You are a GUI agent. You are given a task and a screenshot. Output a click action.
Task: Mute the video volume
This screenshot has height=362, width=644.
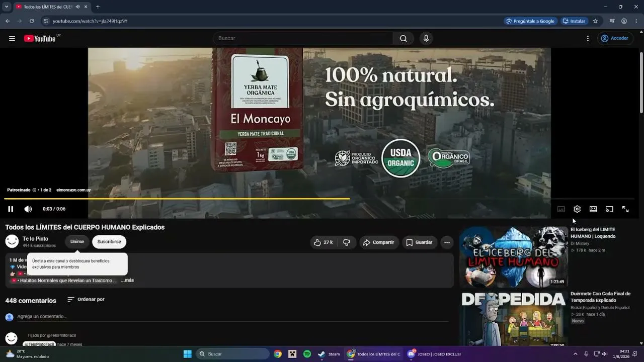click(28, 209)
